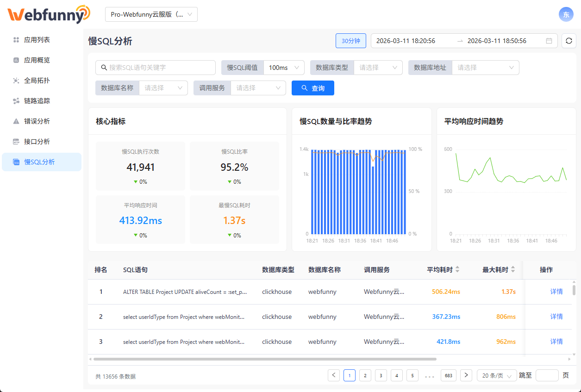Open 详情 for the first SQL row
The width and height of the screenshot is (581, 392).
point(556,291)
